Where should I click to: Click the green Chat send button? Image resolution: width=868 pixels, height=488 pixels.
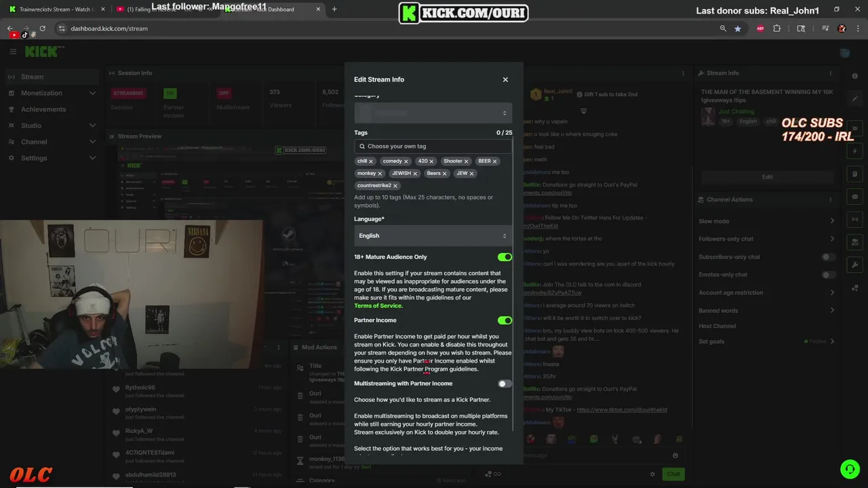673,474
